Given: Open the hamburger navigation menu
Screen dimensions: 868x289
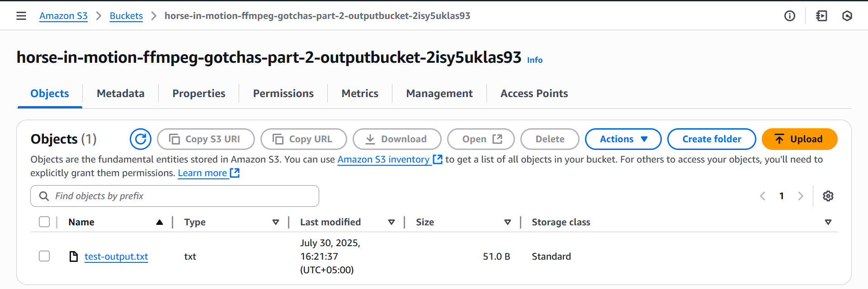Looking at the screenshot, I should 21,16.
